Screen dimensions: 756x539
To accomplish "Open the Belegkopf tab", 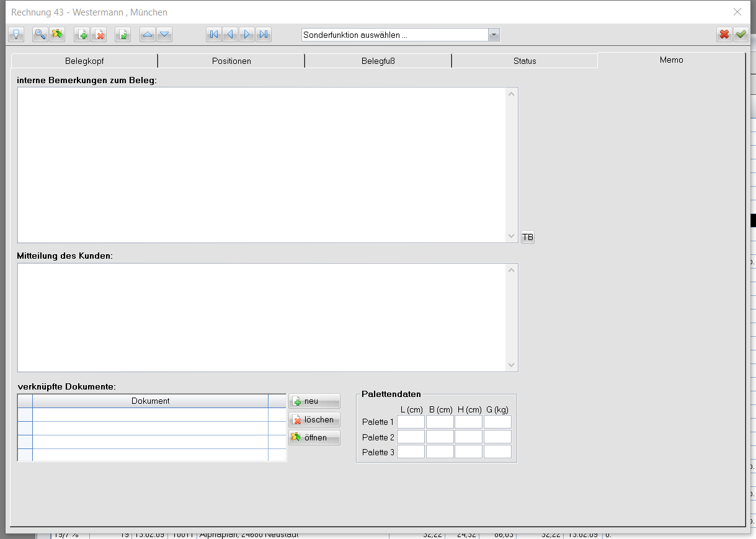I will pyautogui.click(x=86, y=61).
